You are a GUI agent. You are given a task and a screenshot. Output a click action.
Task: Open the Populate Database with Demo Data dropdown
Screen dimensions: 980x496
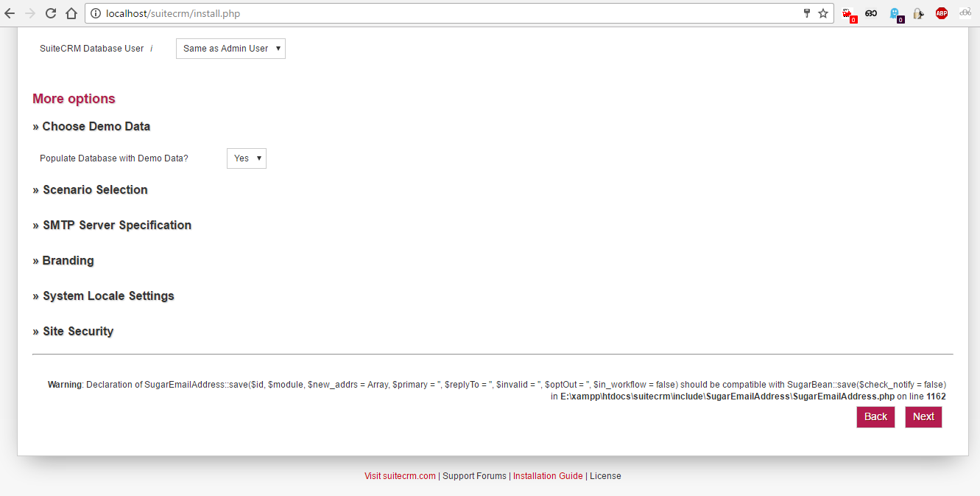pos(247,158)
